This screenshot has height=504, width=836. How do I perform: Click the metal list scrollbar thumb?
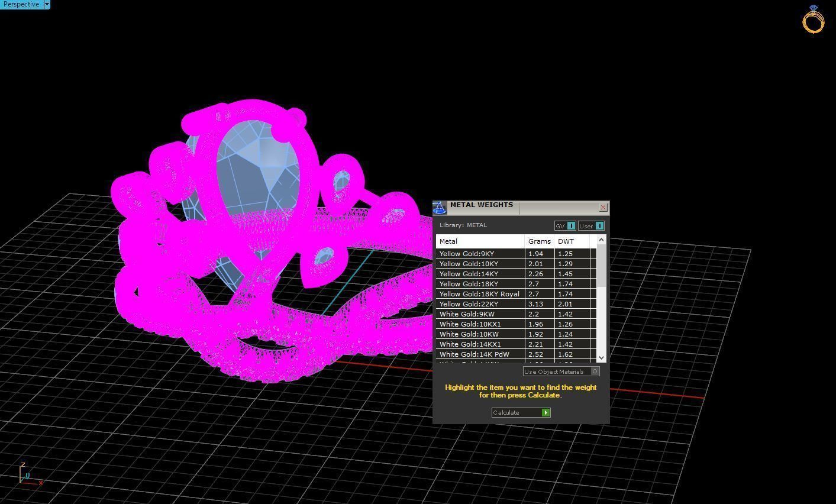[602, 266]
